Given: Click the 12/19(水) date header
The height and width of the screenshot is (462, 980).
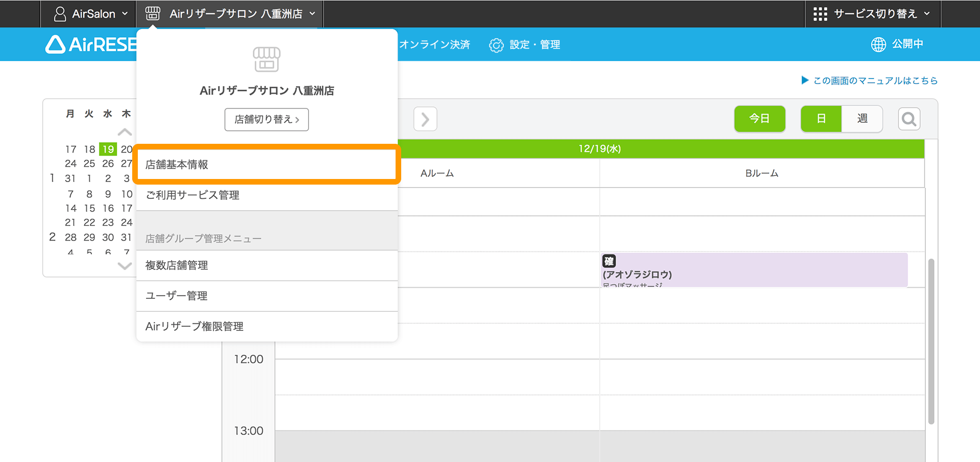Looking at the screenshot, I should (599, 149).
